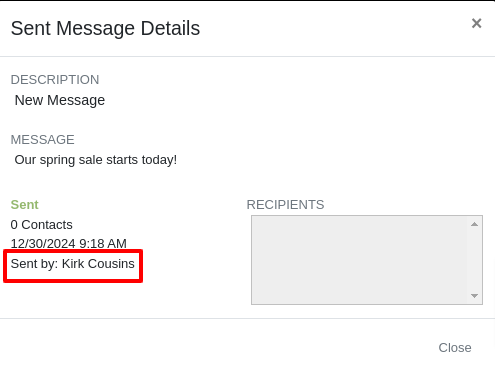Viewport: 495px width, 374px height.
Task: Click the Recipients list scroll-up arrow
Action: pyautogui.click(x=474, y=224)
